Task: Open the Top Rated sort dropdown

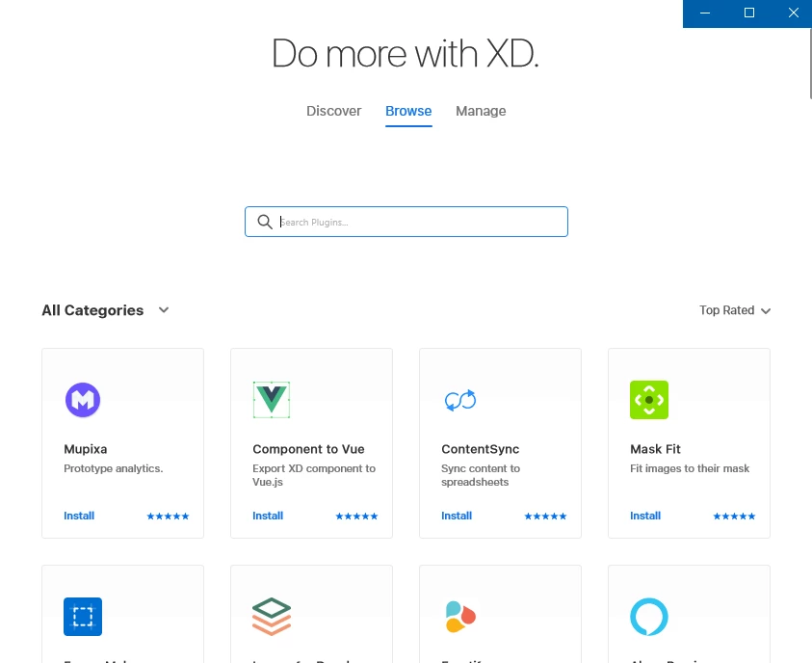Action: pos(735,310)
